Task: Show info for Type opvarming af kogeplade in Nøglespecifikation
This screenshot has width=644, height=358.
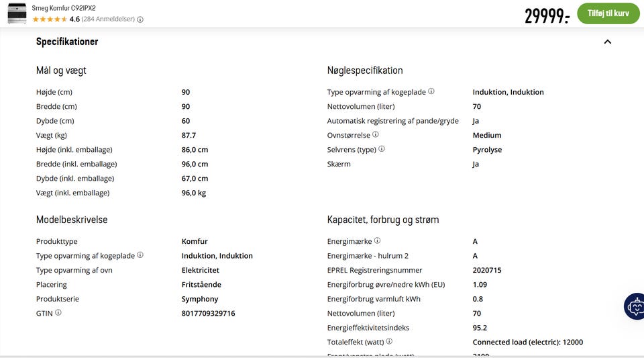Action: pos(431,91)
